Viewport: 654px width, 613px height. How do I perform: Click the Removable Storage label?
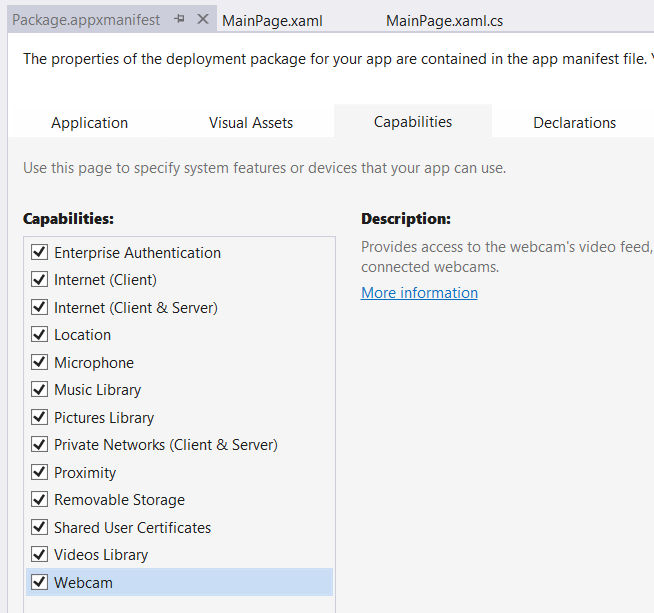(119, 500)
